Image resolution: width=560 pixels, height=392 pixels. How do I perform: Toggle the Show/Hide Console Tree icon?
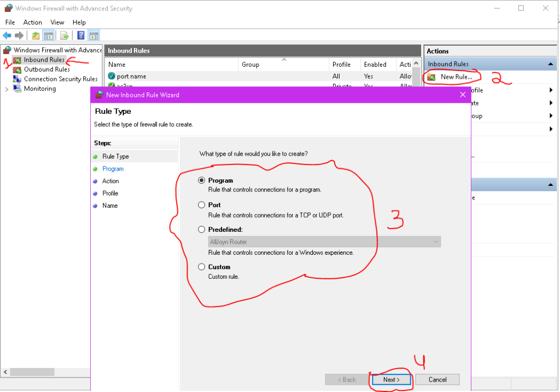coord(48,36)
